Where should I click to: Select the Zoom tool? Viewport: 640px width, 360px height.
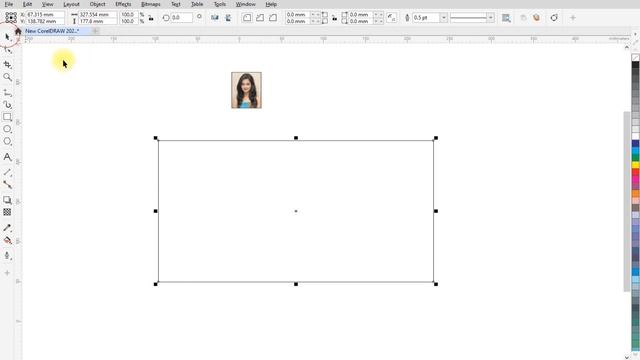(x=7, y=77)
